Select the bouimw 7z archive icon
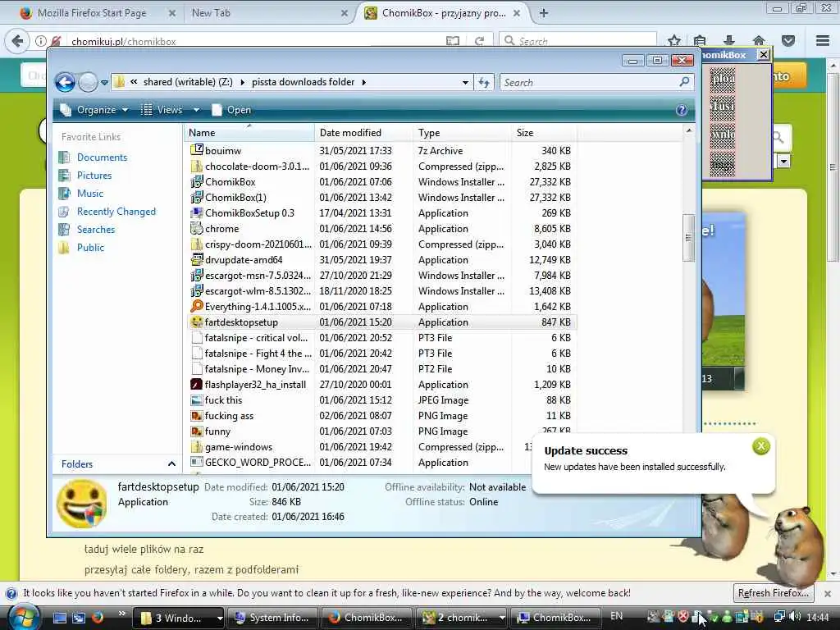This screenshot has height=630, width=840. 197,150
